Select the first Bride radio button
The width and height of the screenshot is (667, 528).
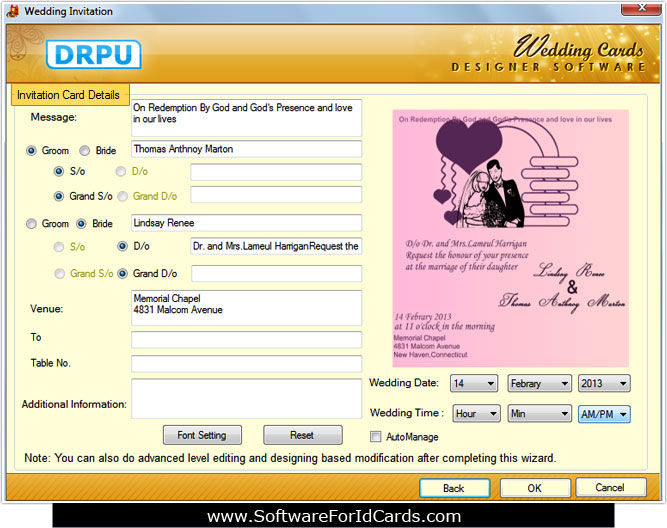85,151
